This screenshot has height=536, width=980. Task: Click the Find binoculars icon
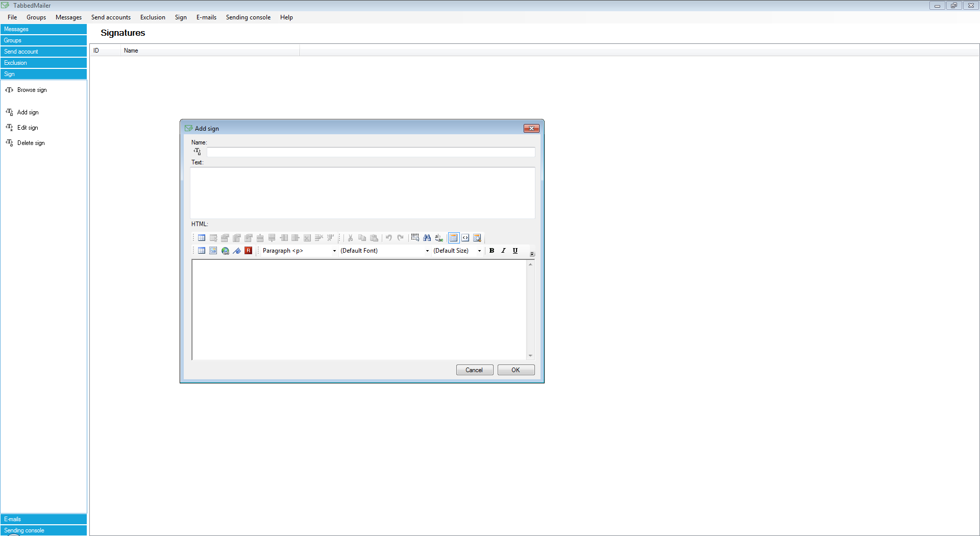pos(427,238)
